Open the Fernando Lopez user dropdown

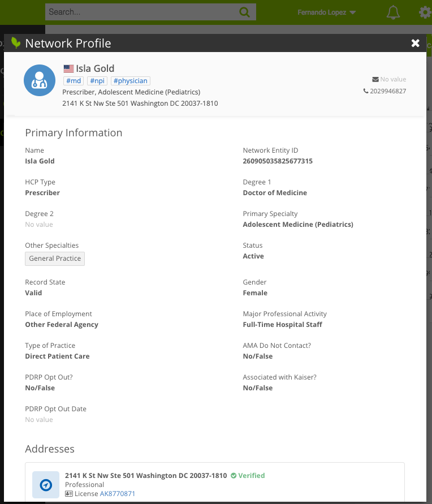[x=326, y=12]
